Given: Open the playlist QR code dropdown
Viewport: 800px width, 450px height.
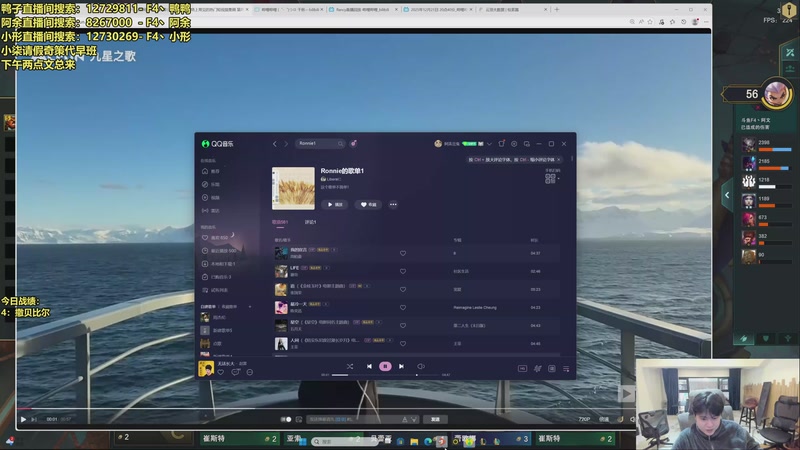Looking at the screenshot, I should (x=551, y=178).
